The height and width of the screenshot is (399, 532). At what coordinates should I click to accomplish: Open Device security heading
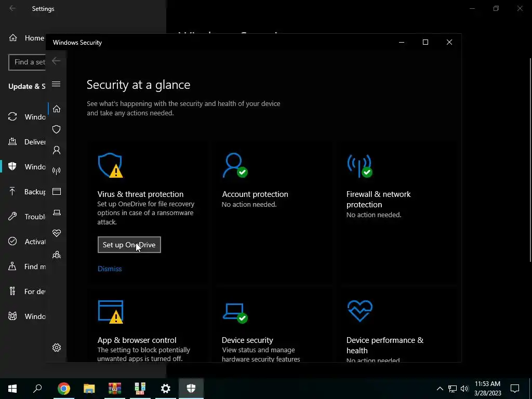247,340
